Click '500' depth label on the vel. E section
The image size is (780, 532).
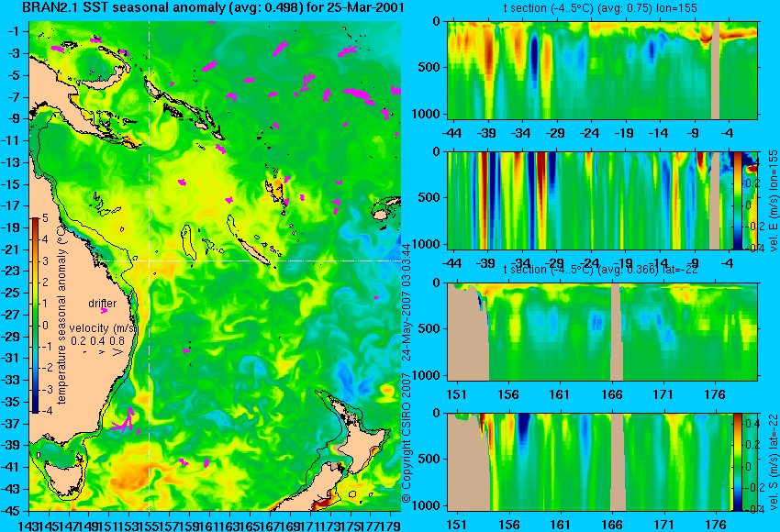[x=429, y=197]
